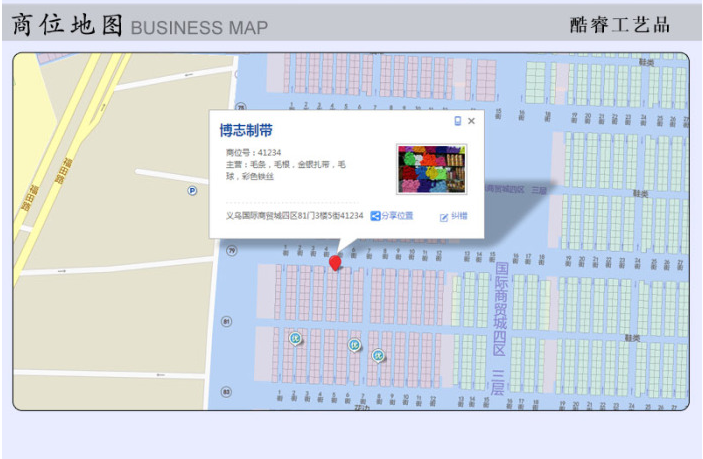Click the rightmost green 优 marker
The image size is (703, 459).
(378, 355)
